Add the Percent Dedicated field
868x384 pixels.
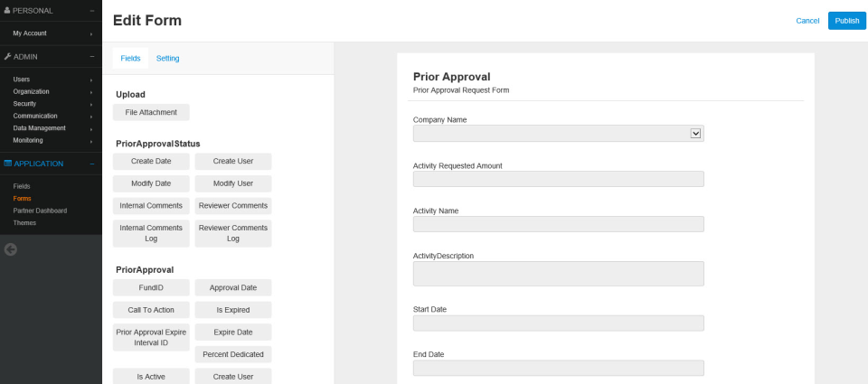pos(233,354)
